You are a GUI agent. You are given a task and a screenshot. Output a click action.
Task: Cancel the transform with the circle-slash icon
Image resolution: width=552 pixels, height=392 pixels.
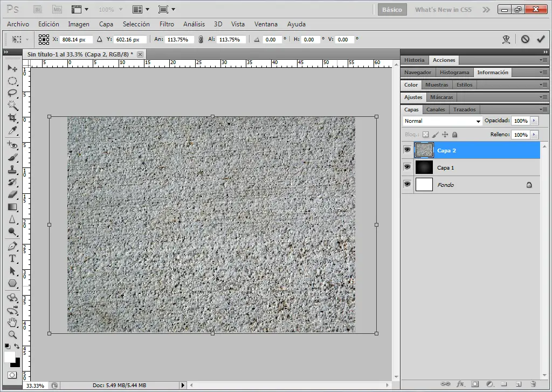525,39
